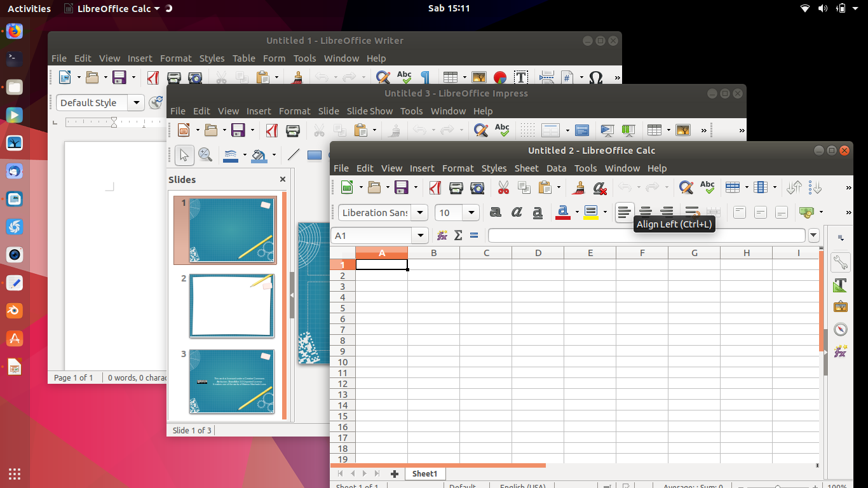Screen dimensions: 868x488
Task: Toggle Align Left in Calc toolbar
Action: pos(625,212)
